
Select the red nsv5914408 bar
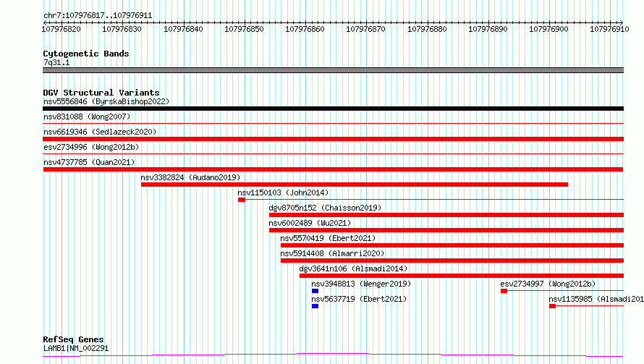[452, 261]
